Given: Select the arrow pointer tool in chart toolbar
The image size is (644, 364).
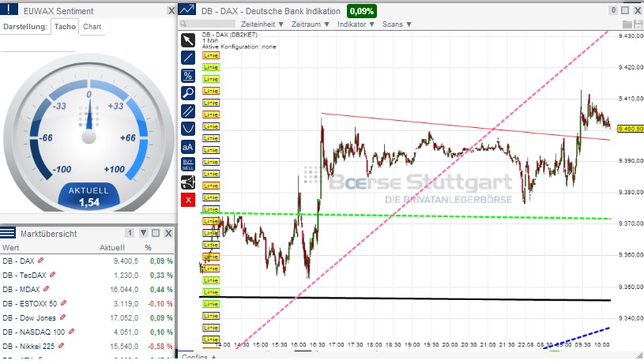Looking at the screenshot, I should (x=188, y=40).
